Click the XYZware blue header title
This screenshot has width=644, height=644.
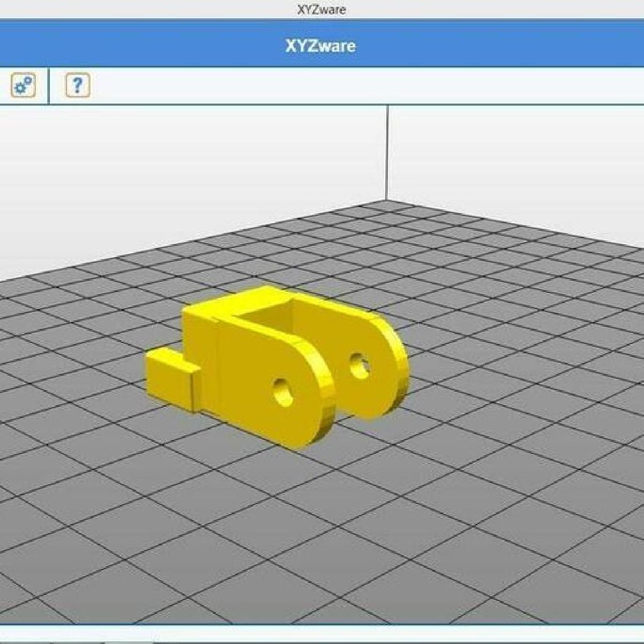click(x=320, y=46)
